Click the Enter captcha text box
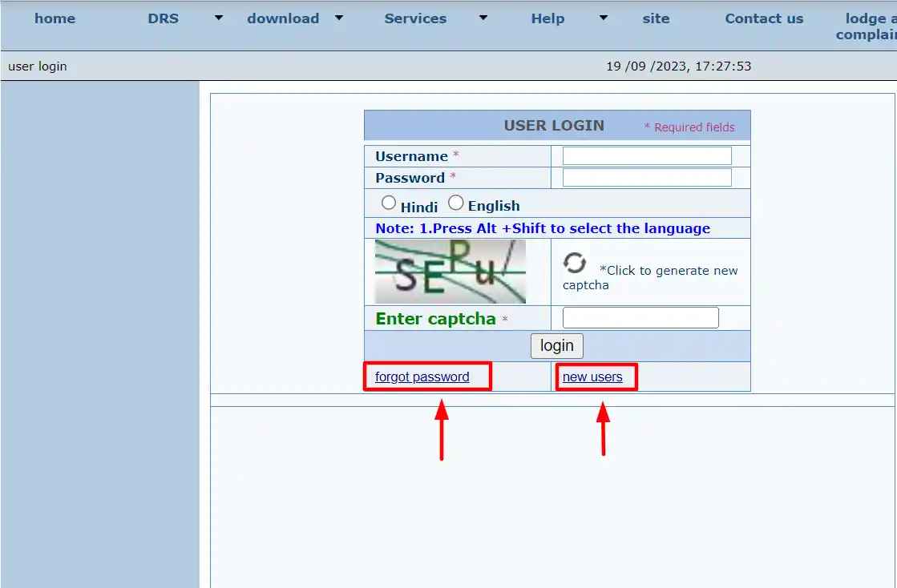The width and height of the screenshot is (897, 588). pyautogui.click(x=640, y=318)
